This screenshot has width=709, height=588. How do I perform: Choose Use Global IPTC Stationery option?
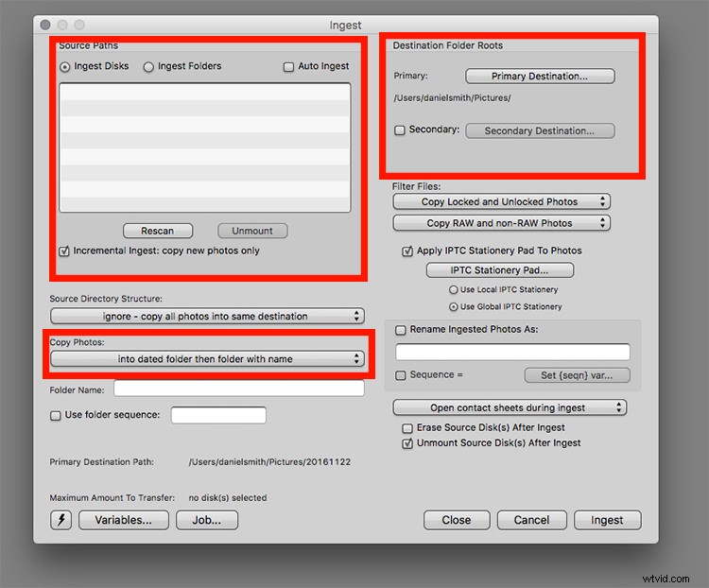pos(453,306)
